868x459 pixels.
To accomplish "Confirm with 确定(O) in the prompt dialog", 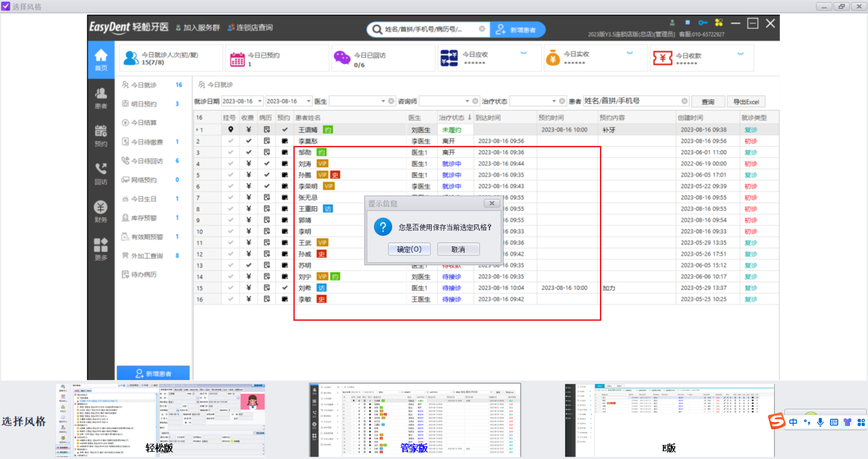I will pyautogui.click(x=409, y=249).
